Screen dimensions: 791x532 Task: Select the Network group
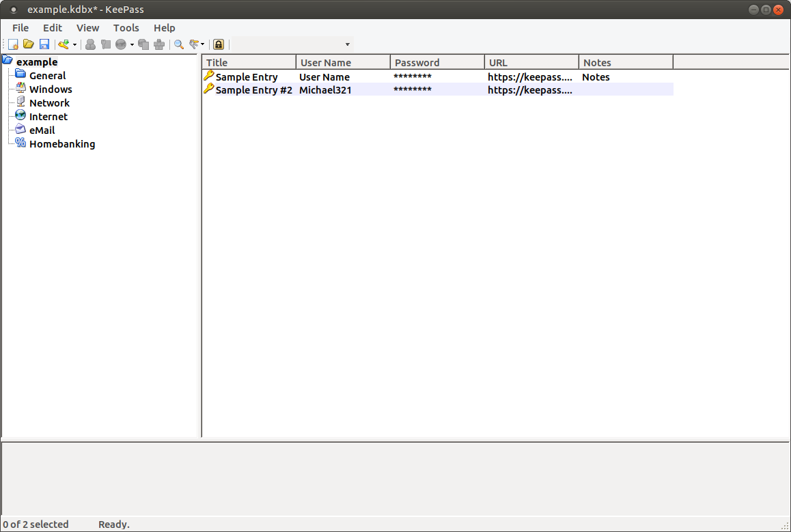(49, 103)
